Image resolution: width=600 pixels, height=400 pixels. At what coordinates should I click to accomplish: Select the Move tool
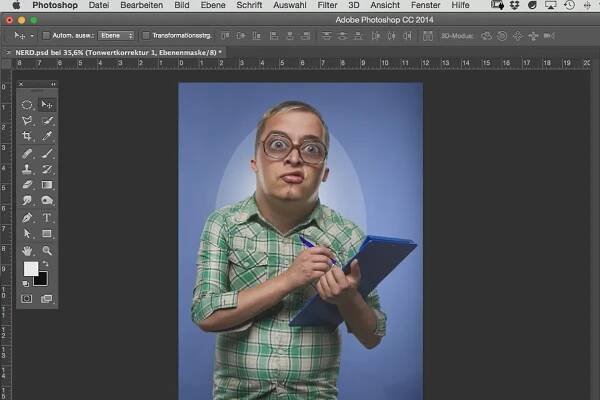[47, 104]
